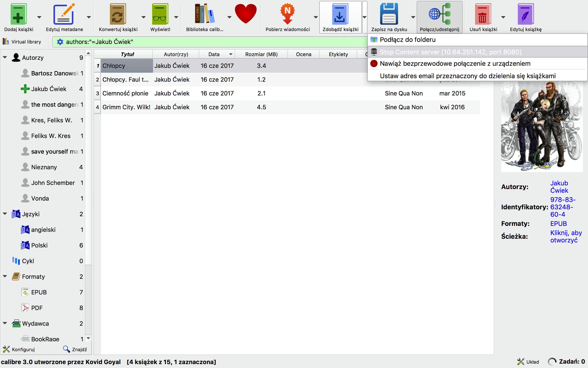This screenshot has width=588, height=368.
Task: Choose Podłącz do folderu menu entry
Action: 407,40
